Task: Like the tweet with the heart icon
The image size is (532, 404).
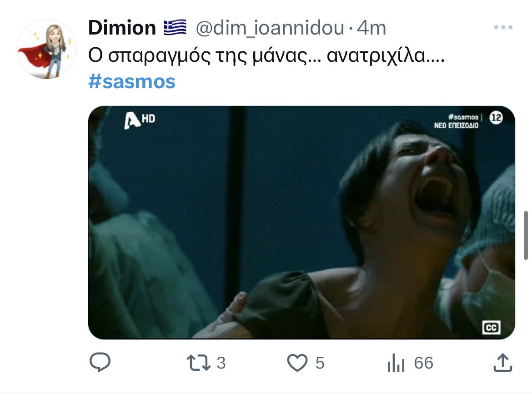Action: tap(297, 363)
